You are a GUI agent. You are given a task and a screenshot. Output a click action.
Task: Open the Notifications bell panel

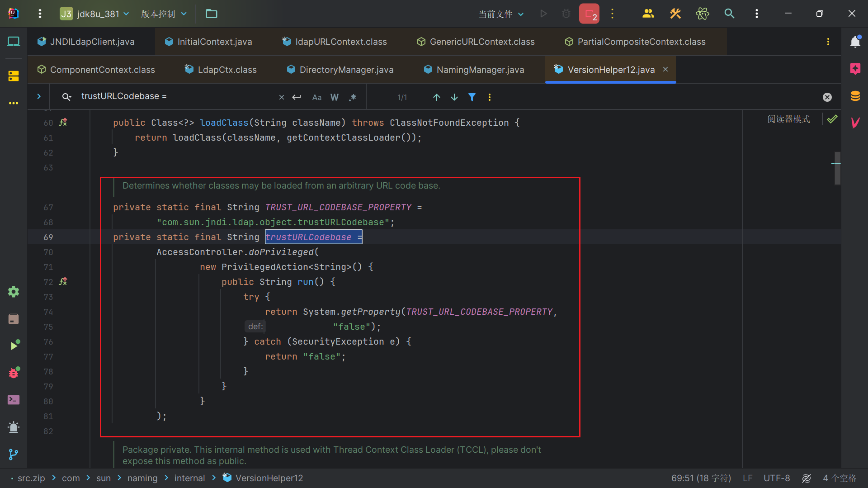(855, 42)
